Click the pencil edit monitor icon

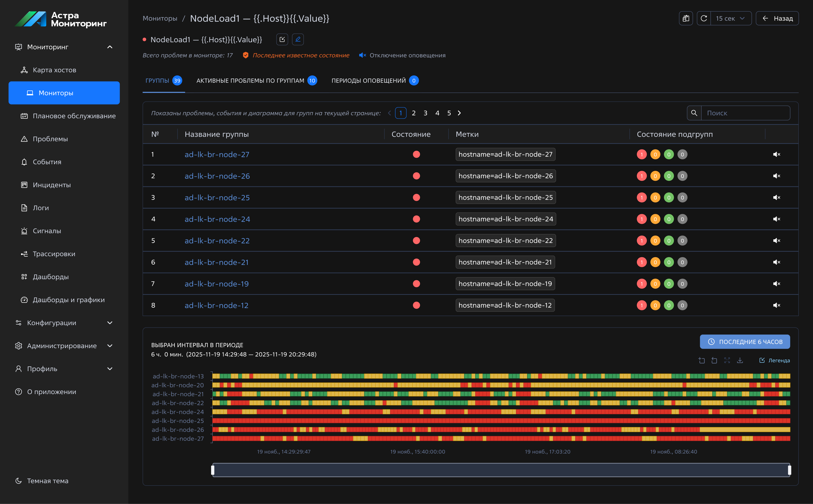[x=297, y=39]
